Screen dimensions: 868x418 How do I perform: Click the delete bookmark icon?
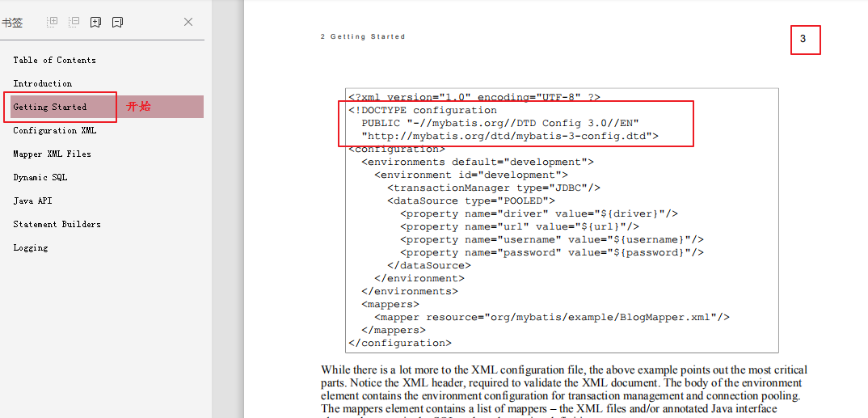pos(117,22)
